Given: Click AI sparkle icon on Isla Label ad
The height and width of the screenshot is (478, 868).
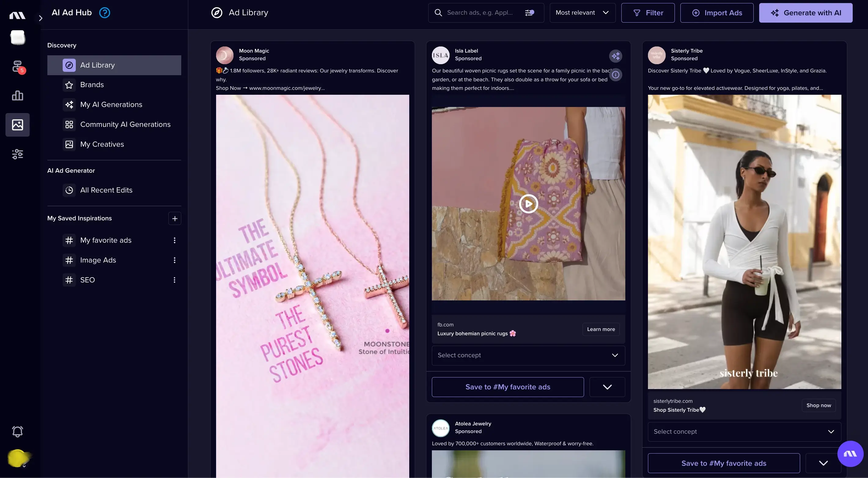Looking at the screenshot, I should pos(615,56).
